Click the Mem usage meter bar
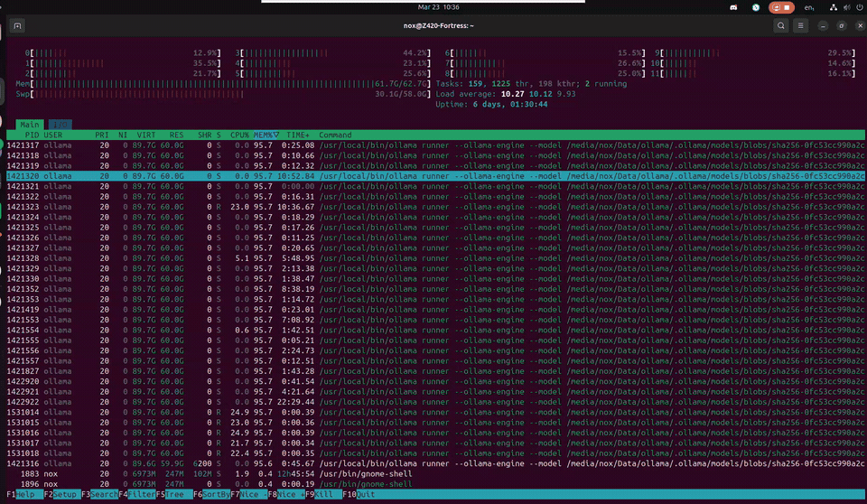This screenshot has width=867, height=504. [x=223, y=84]
